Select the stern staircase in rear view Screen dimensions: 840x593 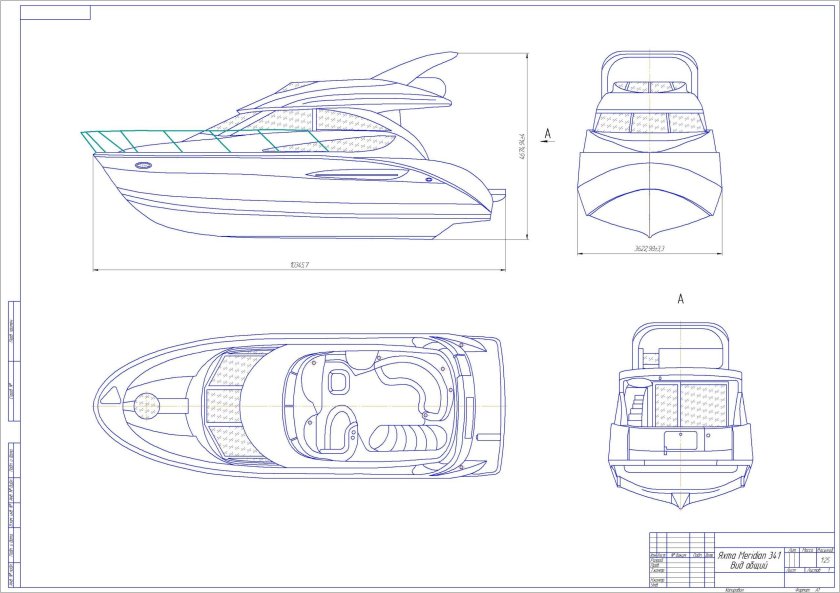(636, 407)
